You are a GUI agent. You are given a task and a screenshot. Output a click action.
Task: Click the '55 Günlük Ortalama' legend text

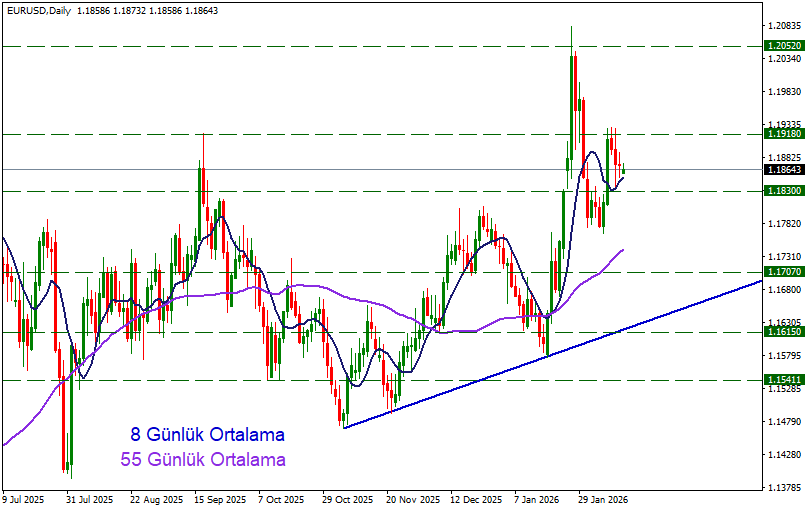coord(202,460)
